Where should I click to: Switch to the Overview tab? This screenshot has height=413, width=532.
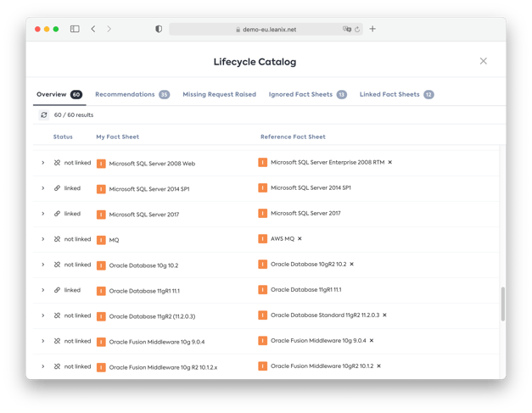pos(59,95)
